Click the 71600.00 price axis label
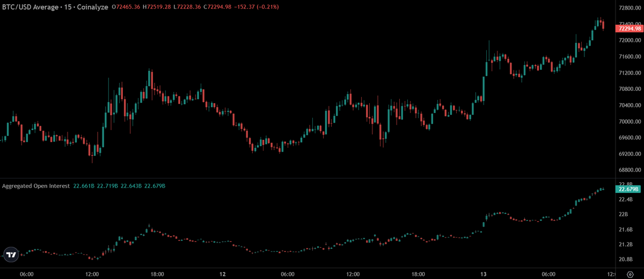644x279 pixels. [x=629, y=56]
